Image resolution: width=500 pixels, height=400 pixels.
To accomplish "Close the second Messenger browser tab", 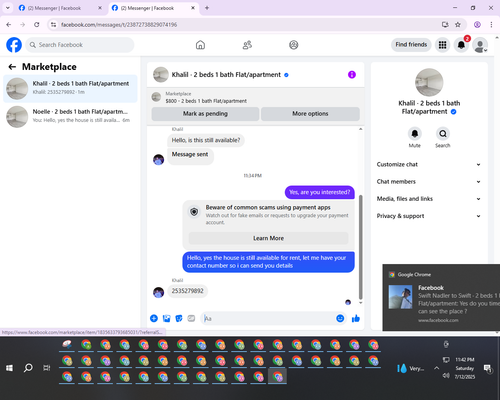I will pyautogui.click(x=193, y=8).
